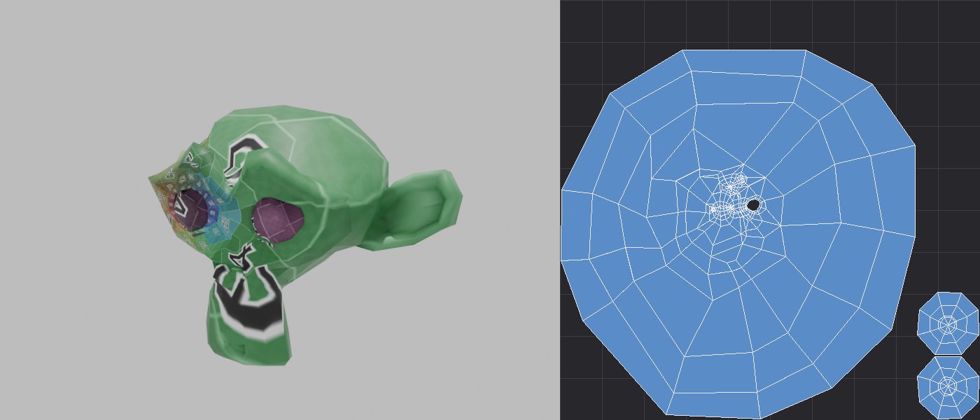Select the large UV island in the UV editor

pyautogui.click(x=738, y=234)
